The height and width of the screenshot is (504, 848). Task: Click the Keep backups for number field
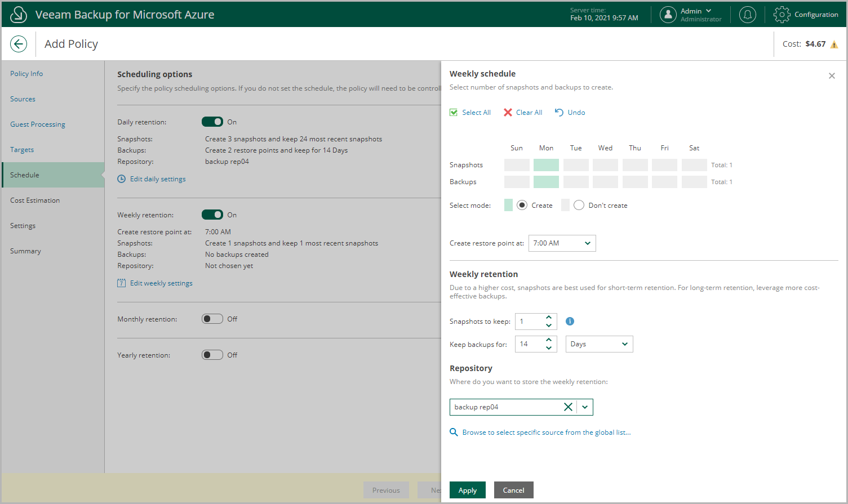tap(536, 344)
